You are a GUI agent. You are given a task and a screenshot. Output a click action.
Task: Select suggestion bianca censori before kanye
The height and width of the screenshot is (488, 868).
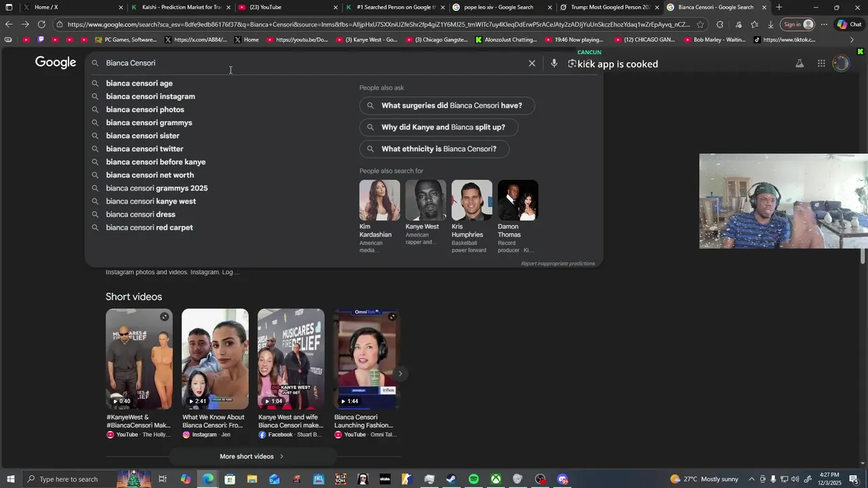[155, 162]
